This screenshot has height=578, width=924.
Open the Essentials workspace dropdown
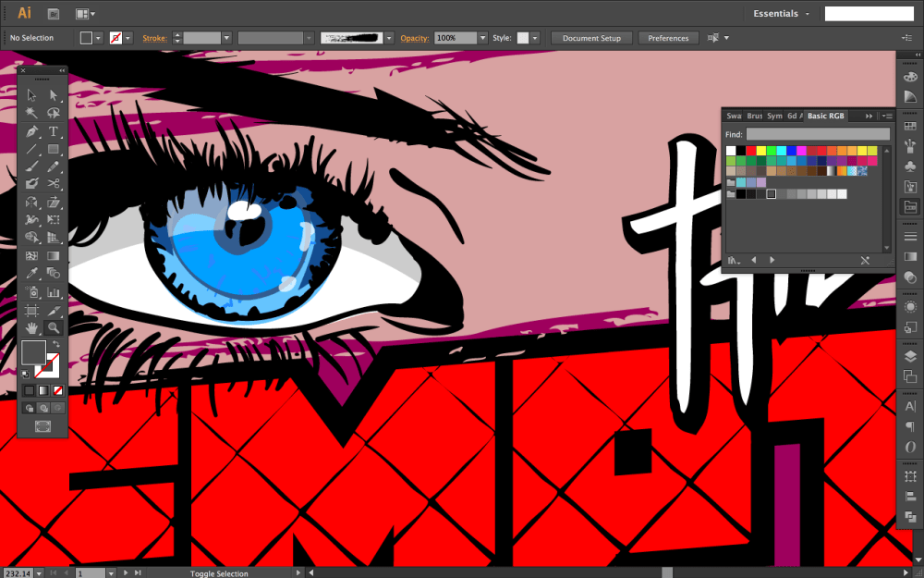click(x=782, y=14)
